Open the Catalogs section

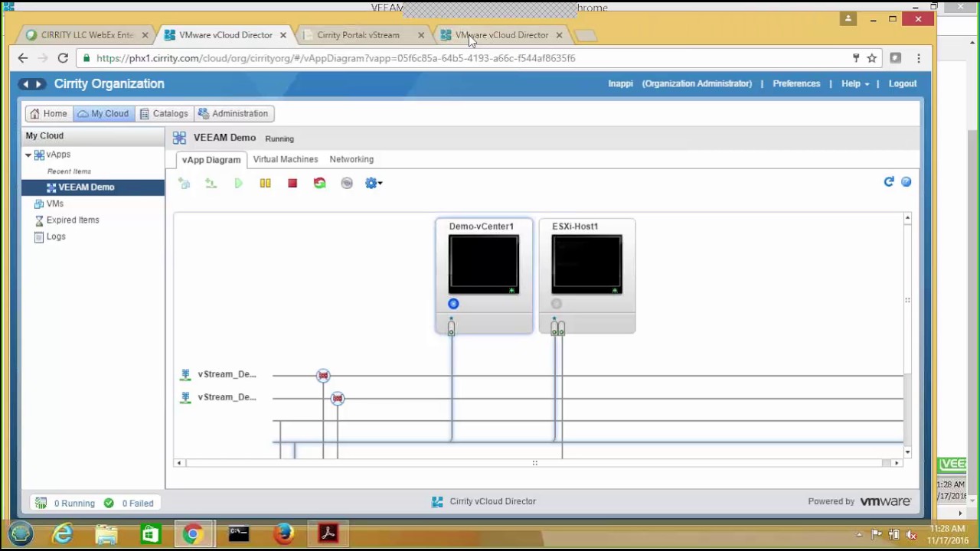(x=164, y=113)
